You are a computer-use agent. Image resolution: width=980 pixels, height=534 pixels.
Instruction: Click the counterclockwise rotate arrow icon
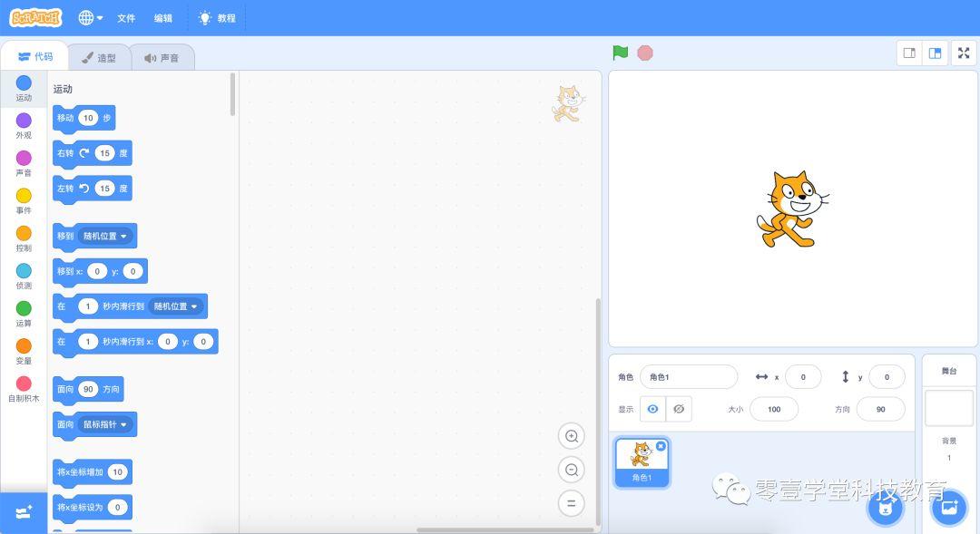83,188
